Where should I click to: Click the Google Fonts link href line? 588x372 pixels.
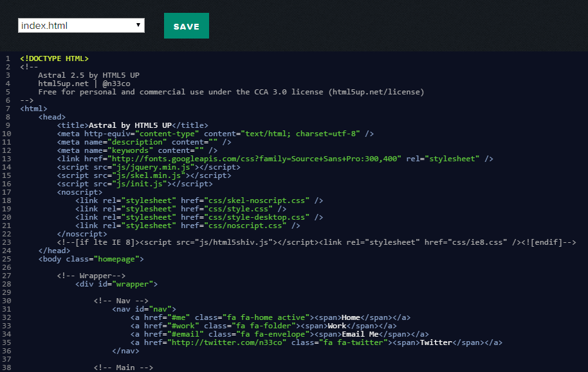click(275, 159)
